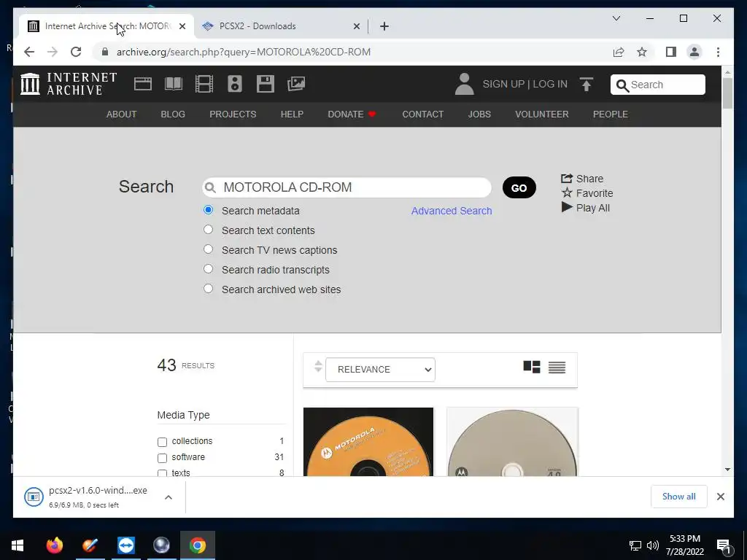Open the Chrome three-dot menu
The image size is (747, 560).
click(x=718, y=52)
